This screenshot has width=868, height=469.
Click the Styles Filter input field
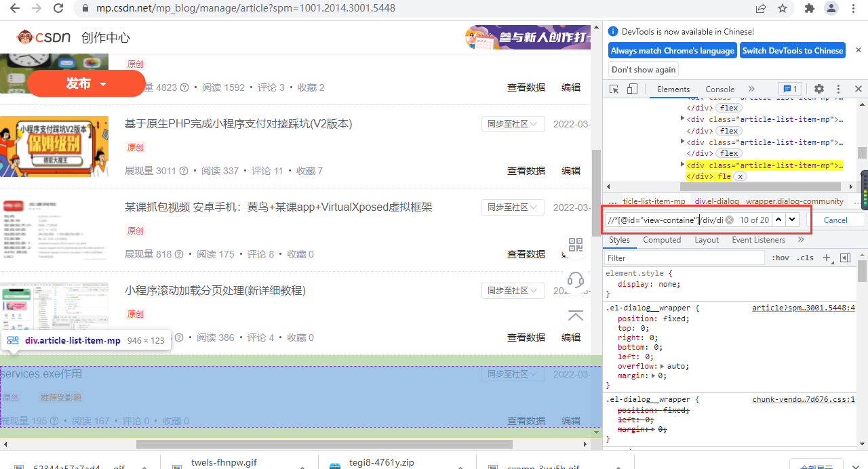pos(685,258)
